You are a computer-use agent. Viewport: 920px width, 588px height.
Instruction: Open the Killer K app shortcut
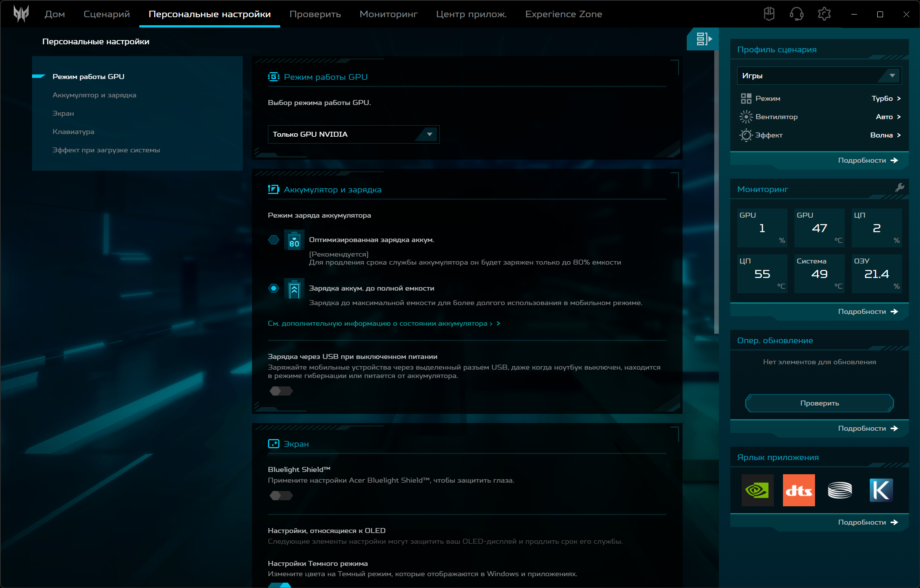click(881, 490)
